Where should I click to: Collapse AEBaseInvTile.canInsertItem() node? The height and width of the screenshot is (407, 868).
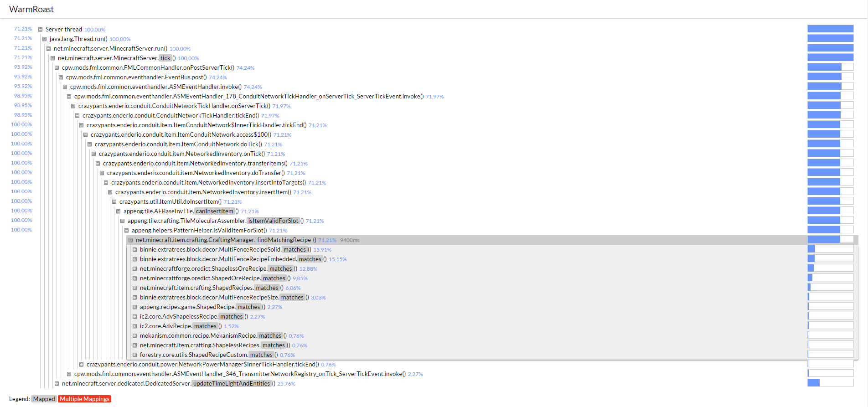point(118,211)
